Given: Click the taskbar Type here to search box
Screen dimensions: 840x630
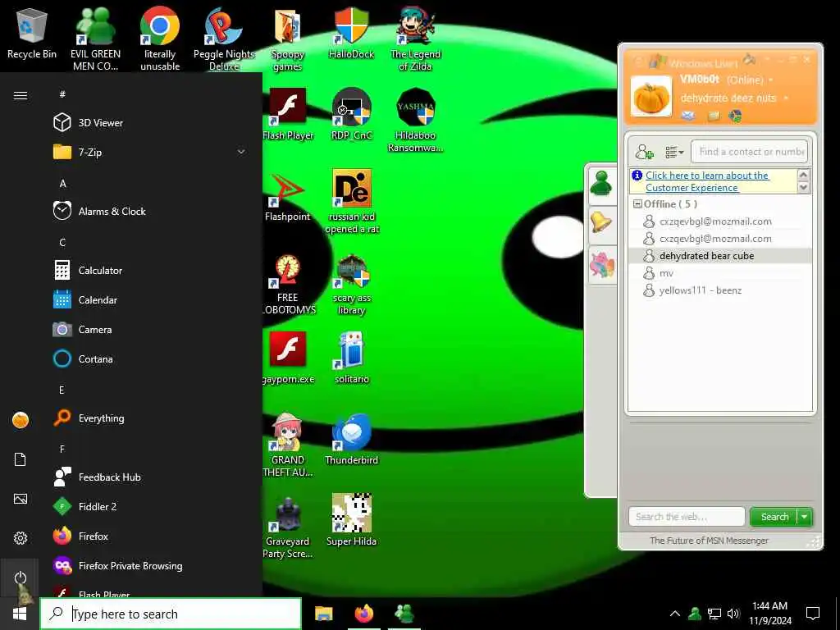Looking at the screenshot, I should [x=171, y=614].
